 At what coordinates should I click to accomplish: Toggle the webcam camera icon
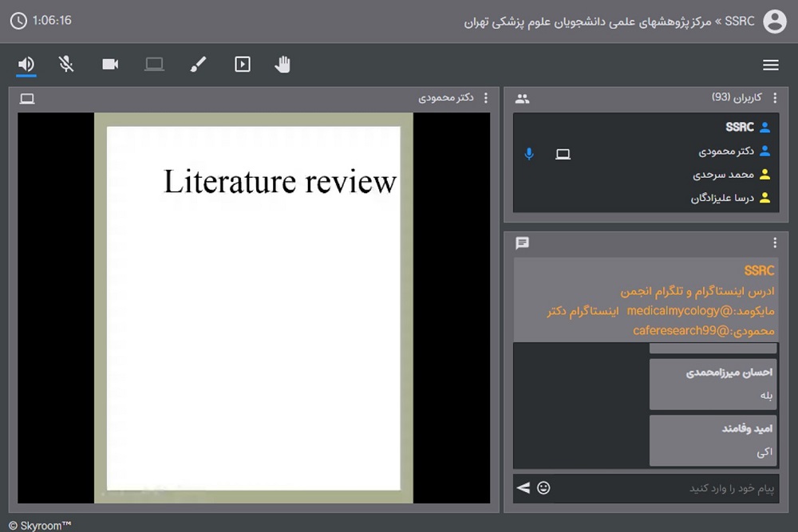click(110, 65)
